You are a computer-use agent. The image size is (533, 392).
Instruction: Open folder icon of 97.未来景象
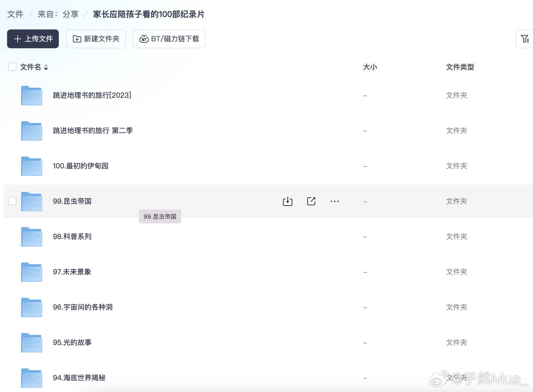point(32,272)
